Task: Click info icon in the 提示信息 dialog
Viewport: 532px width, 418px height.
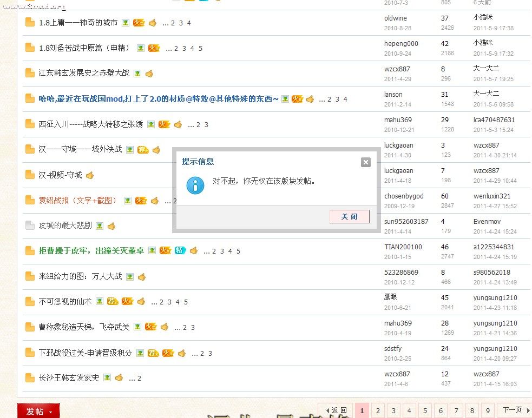Action: (x=195, y=184)
